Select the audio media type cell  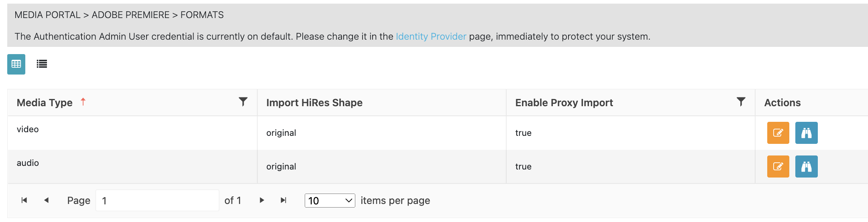coord(28,163)
